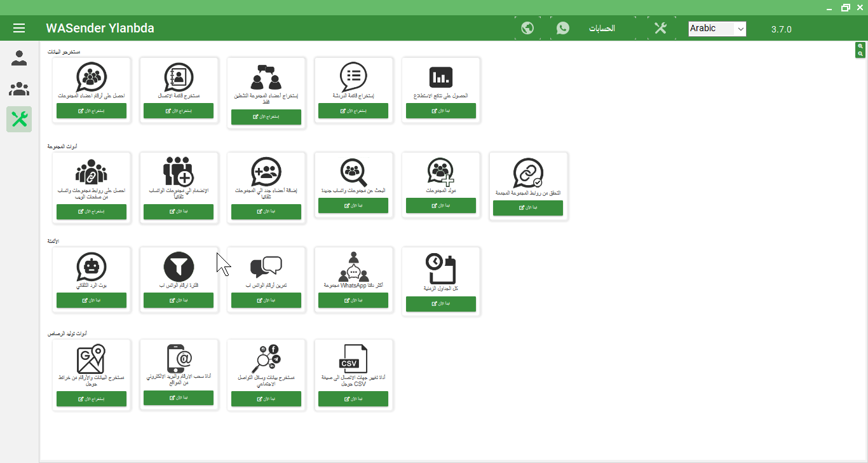This screenshot has width=868, height=463.
Task: Click start button under website email scraper card
Action: (x=179, y=397)
